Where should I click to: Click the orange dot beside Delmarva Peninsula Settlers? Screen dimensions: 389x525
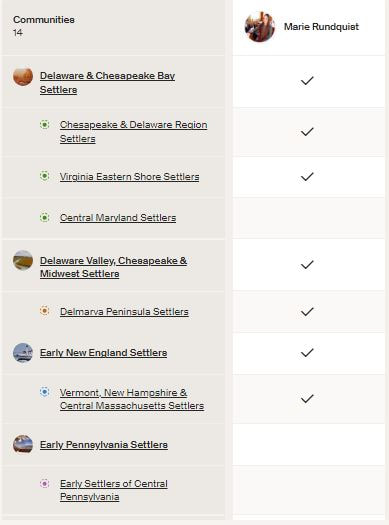click(45, 311)
